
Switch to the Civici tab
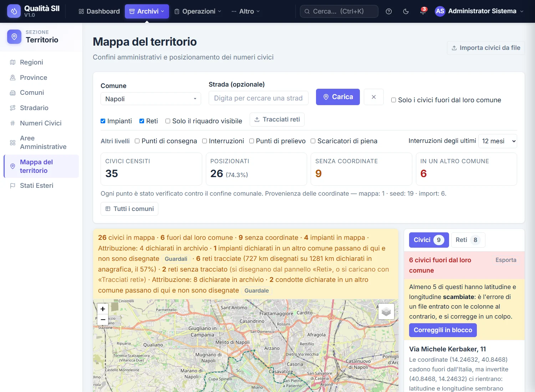(429, 240)
